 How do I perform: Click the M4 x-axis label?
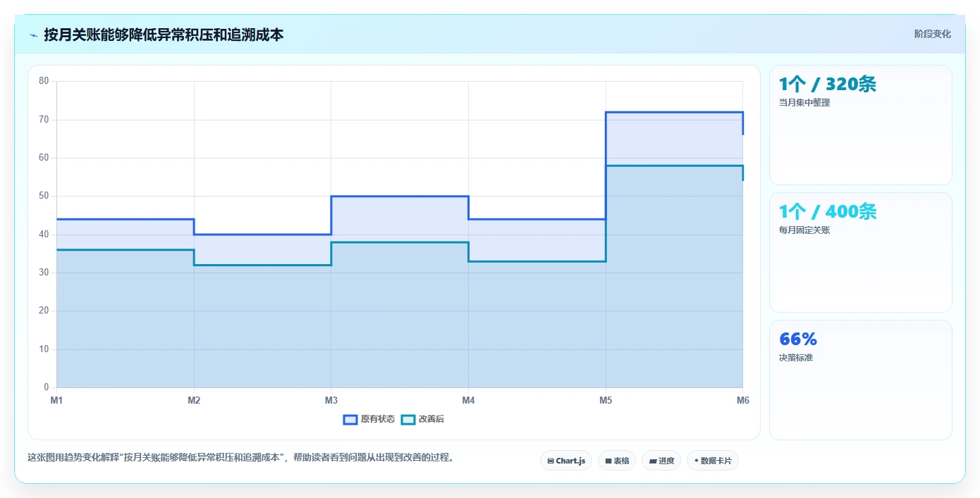468,400
